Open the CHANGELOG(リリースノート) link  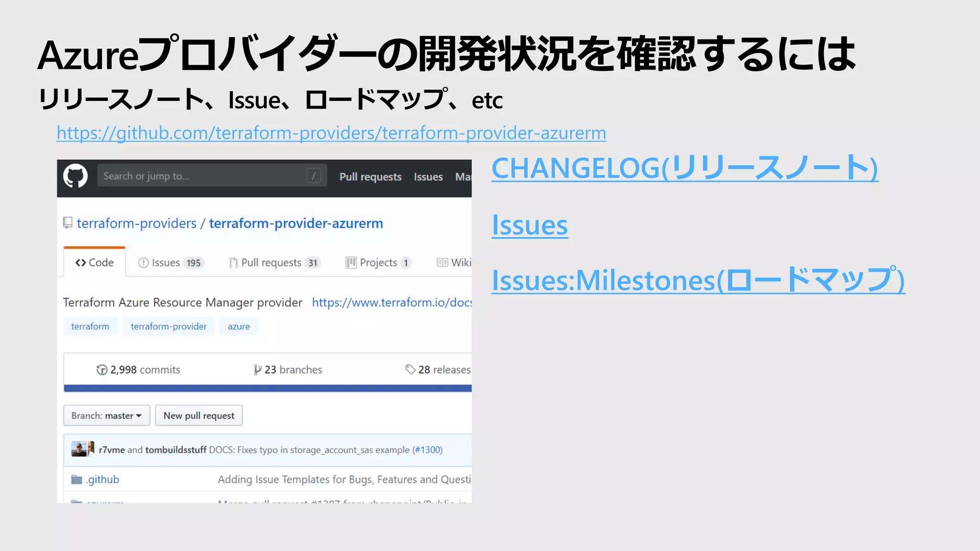point(685,168)
